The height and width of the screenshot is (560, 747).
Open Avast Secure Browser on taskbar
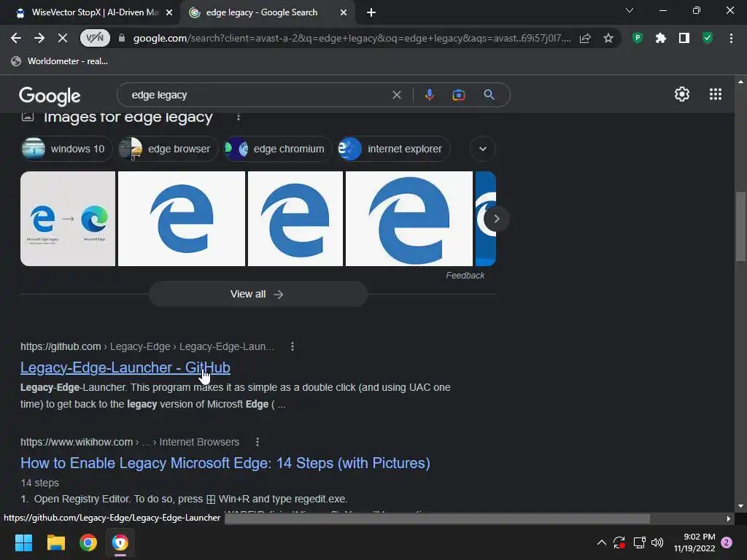point(120,542)
